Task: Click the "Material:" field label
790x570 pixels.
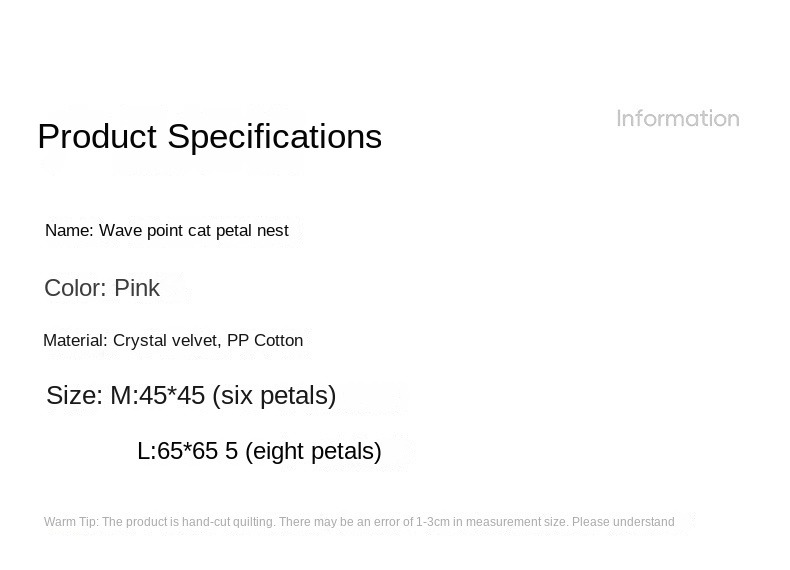Action: 76,341
